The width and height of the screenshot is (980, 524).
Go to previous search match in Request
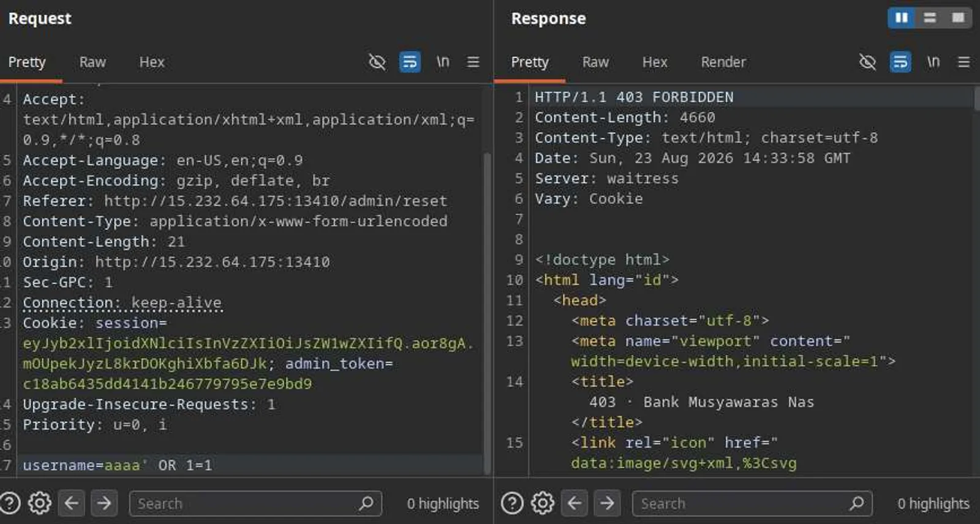point(72,503)
